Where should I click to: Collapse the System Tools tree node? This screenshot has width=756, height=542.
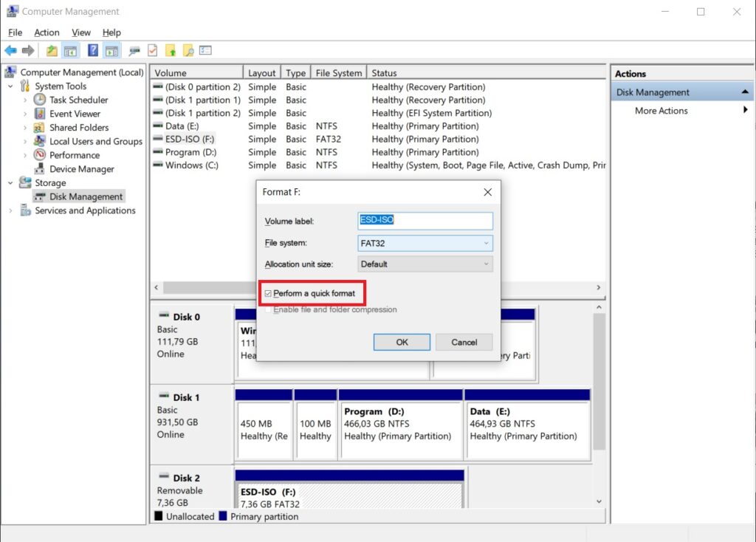[11, 86]
